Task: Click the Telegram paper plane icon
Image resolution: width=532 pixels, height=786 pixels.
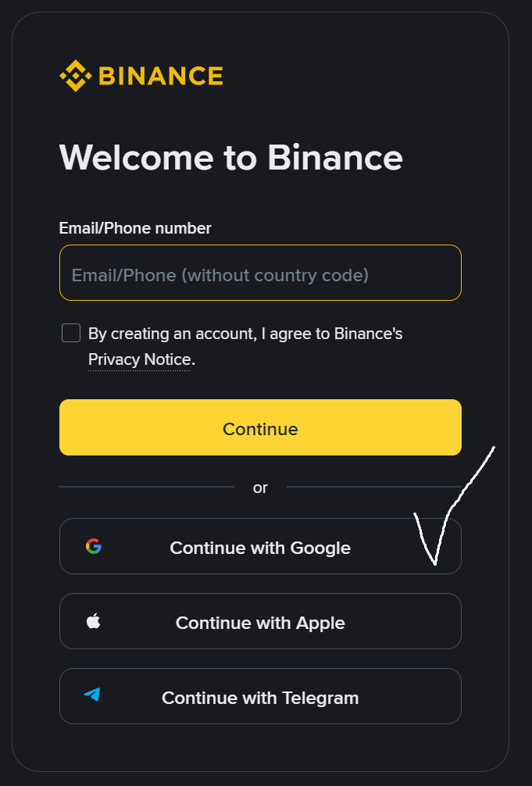Action: tap(93, 695)
